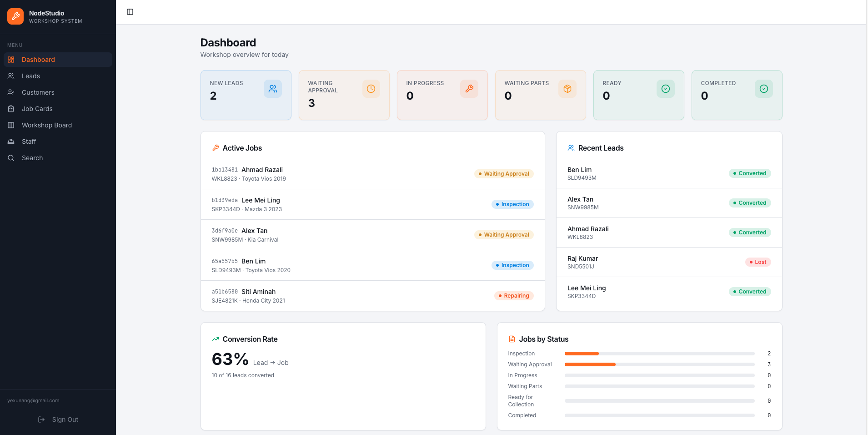Viewport: 868px width, 435px height.
Task: Click the Alex Tan Waiting Approval badge
Action: (504, 235)
